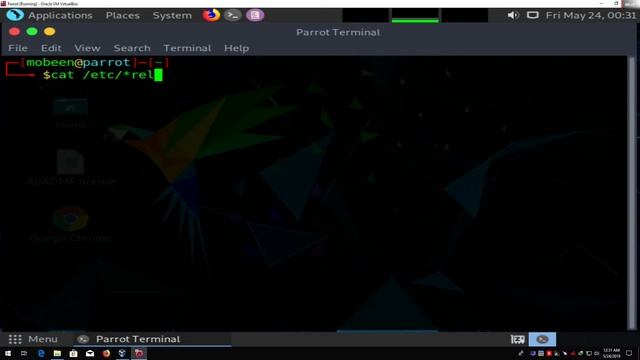Viewport: 640px width, 360px height.
Task: Open Windows notification center icon
Action: [x=629, y=353]
